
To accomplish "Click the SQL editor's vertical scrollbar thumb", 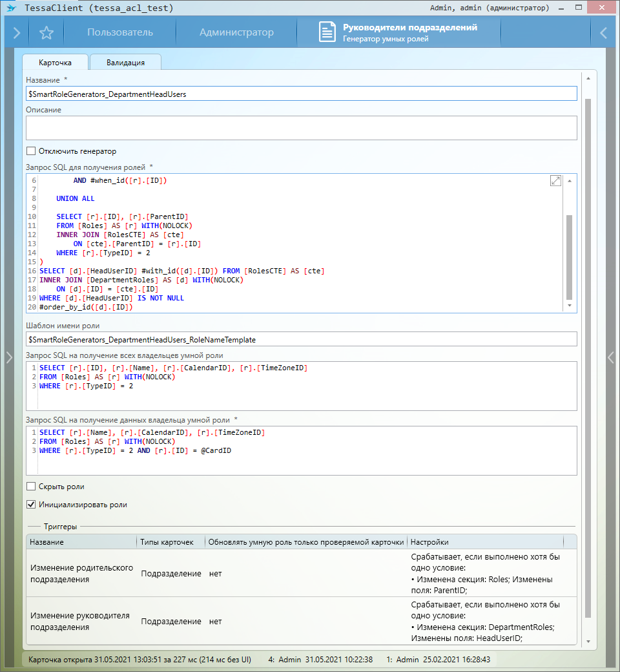I will click(x=569, y=257).
